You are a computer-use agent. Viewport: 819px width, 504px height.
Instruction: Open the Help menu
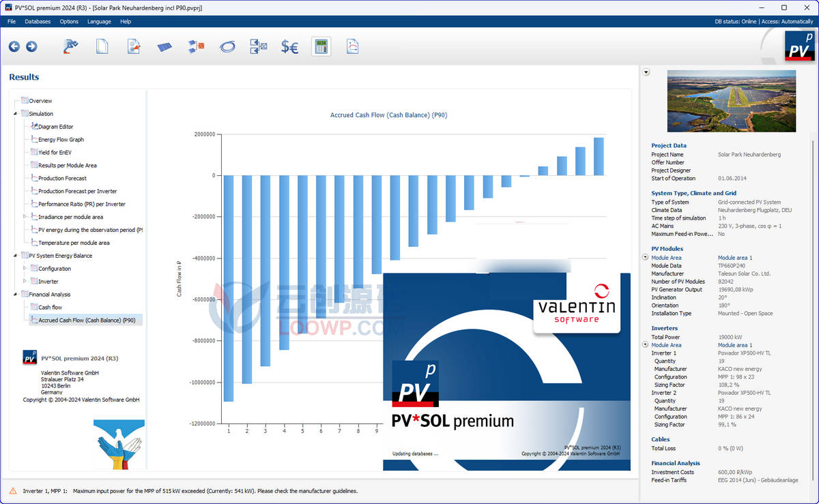click(126, 21)
